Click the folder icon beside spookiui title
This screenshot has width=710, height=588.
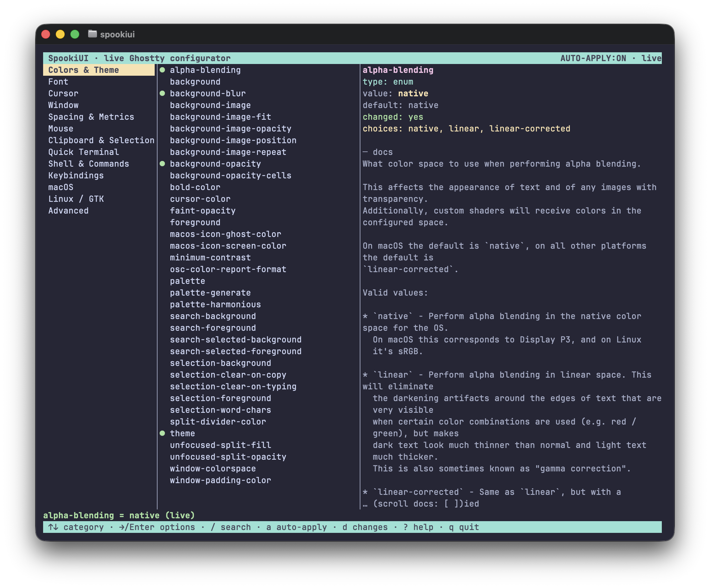point(92,34)
